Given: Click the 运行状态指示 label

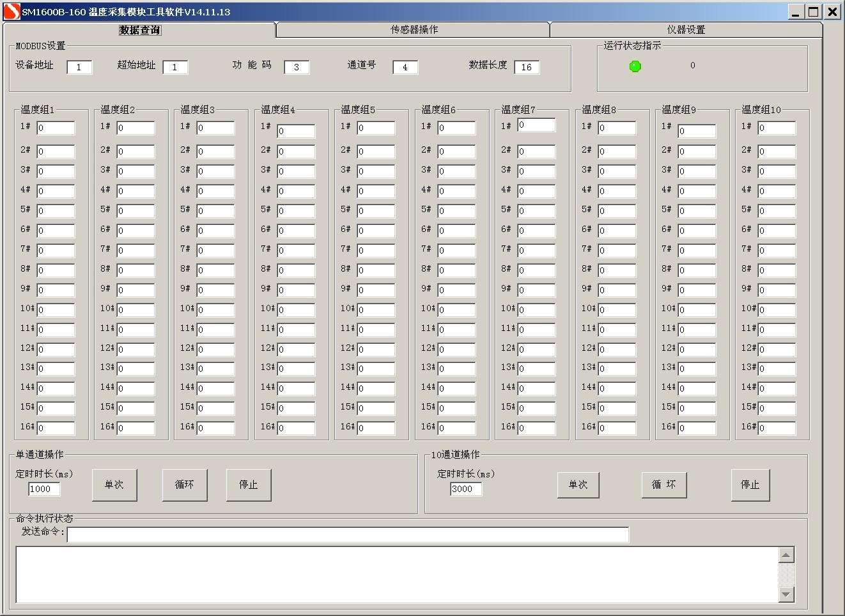Looking at the screenshot, I should [632, 45].
